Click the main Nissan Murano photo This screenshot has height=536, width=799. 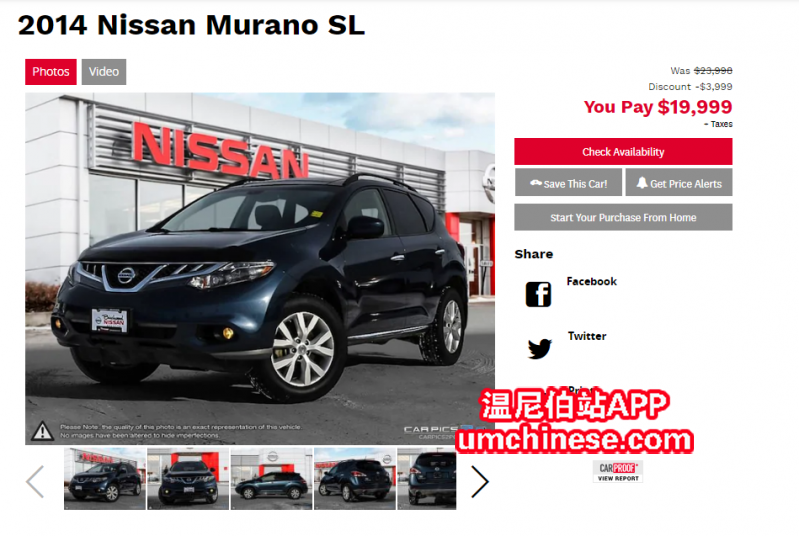(x=260, y=269)
